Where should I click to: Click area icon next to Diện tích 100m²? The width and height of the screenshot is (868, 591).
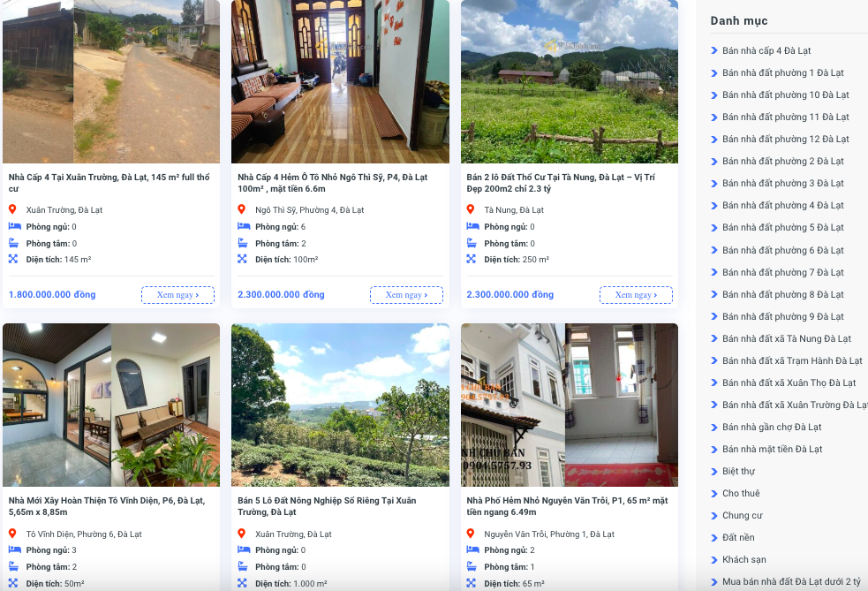242,259
